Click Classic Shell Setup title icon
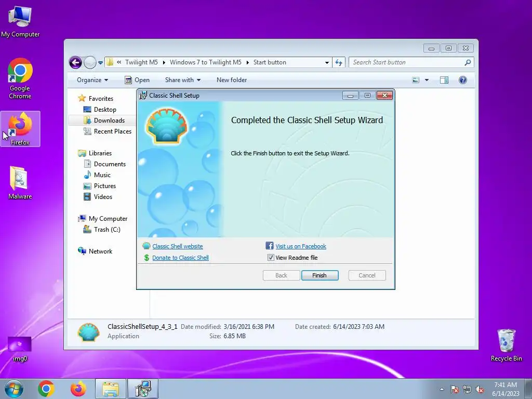 pyautogui.click(x=143, y=96)
